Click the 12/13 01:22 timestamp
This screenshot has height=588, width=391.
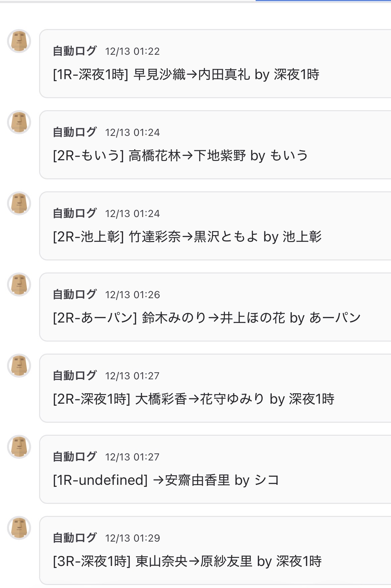coord(132,51)
